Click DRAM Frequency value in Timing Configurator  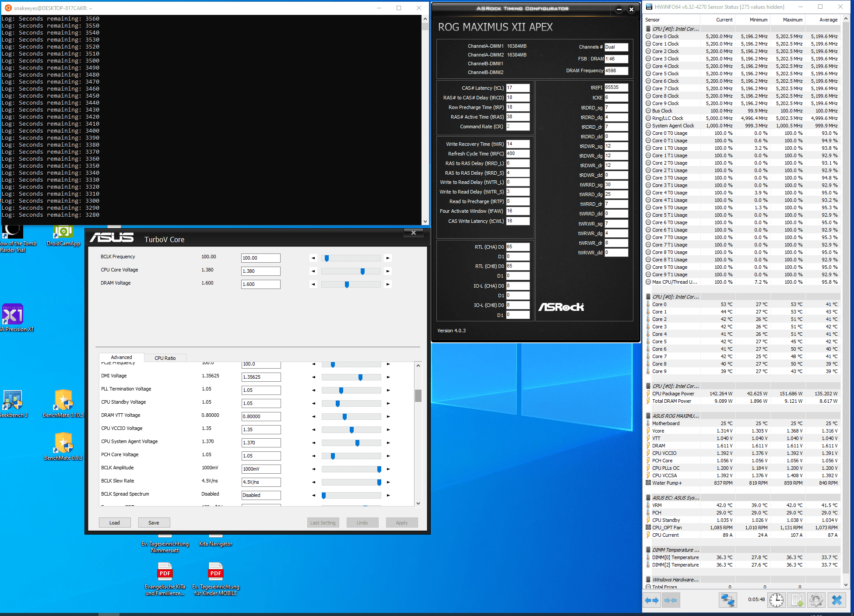point(616,70)
